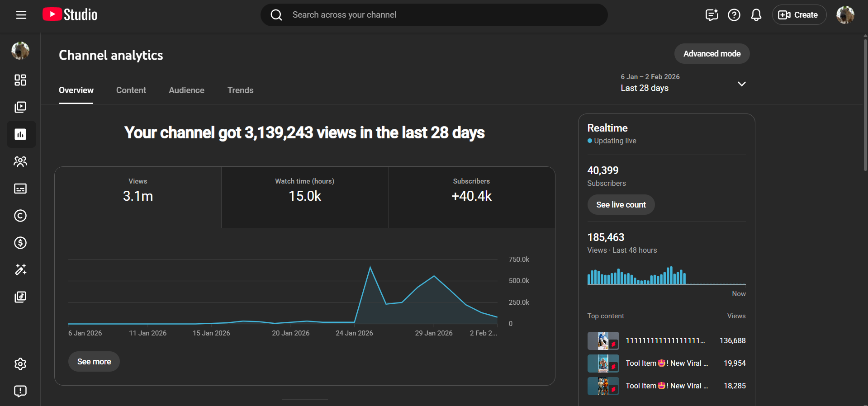This screenshot has width=868, height=406.
Task: Click the Advanced mode button
Action: (x=711, y=54)
